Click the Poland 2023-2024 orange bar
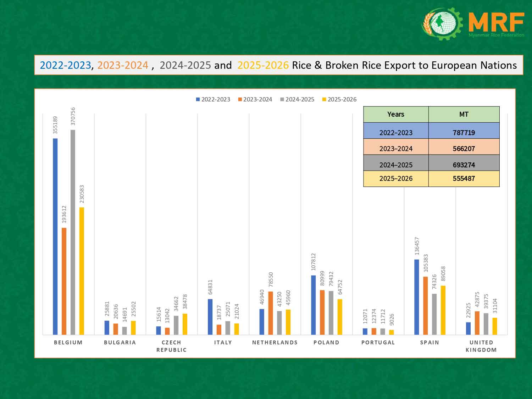This screenshot has height=399, width=532. 322,312
